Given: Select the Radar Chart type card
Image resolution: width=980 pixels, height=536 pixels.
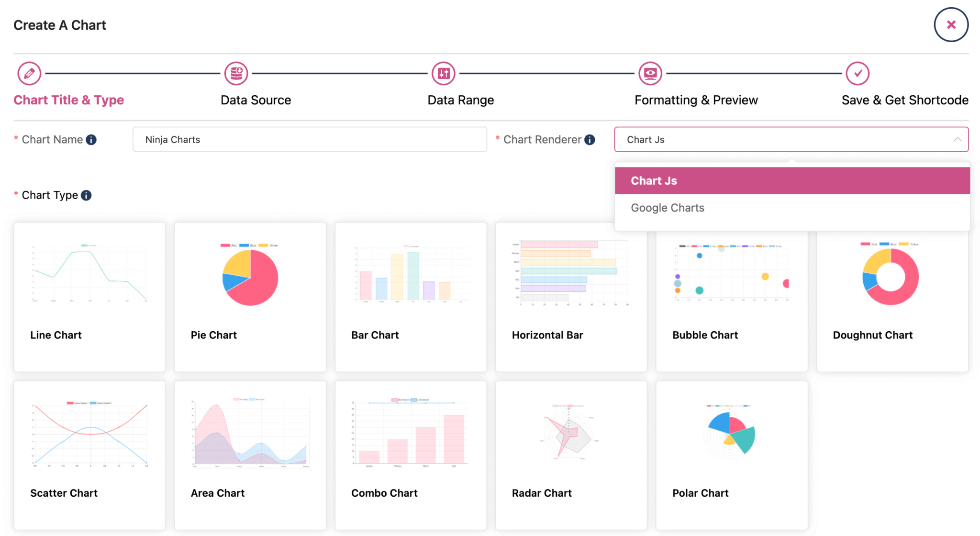Looking at the screenshot, I should pos(571,455).
